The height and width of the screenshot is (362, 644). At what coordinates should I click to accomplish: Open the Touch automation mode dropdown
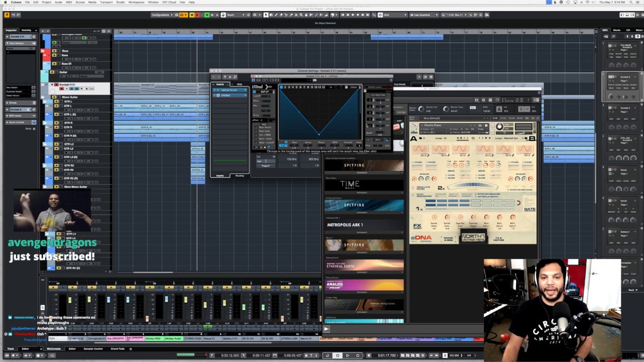(x=235, y=15)
